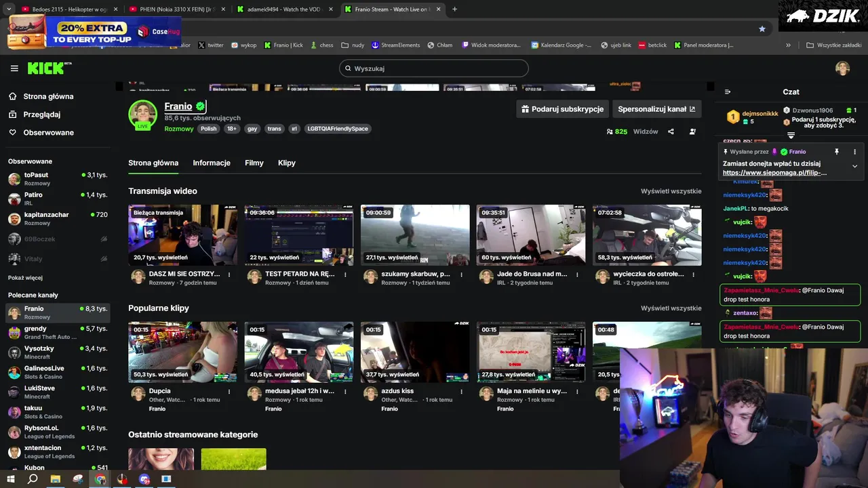
Task: Open File Explorer from the taskbar
Action: pyautogui.click(x=56, y=479)
